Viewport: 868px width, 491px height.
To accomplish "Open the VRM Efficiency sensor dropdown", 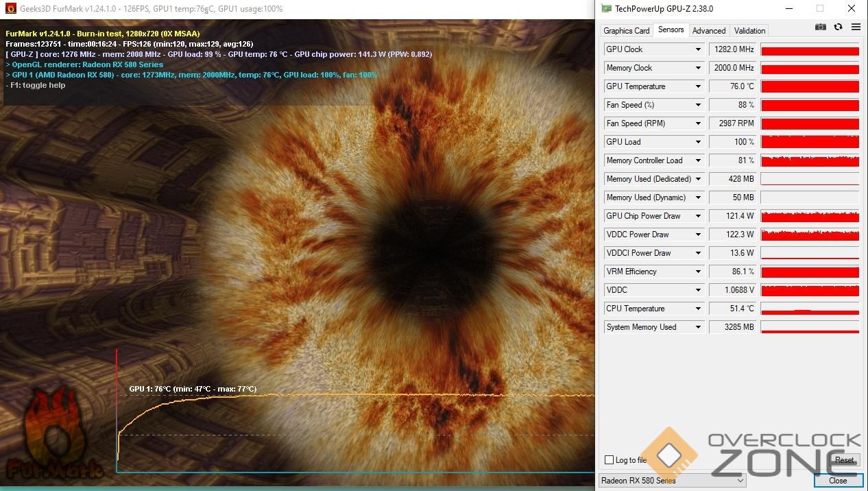I will click(698, 272).
